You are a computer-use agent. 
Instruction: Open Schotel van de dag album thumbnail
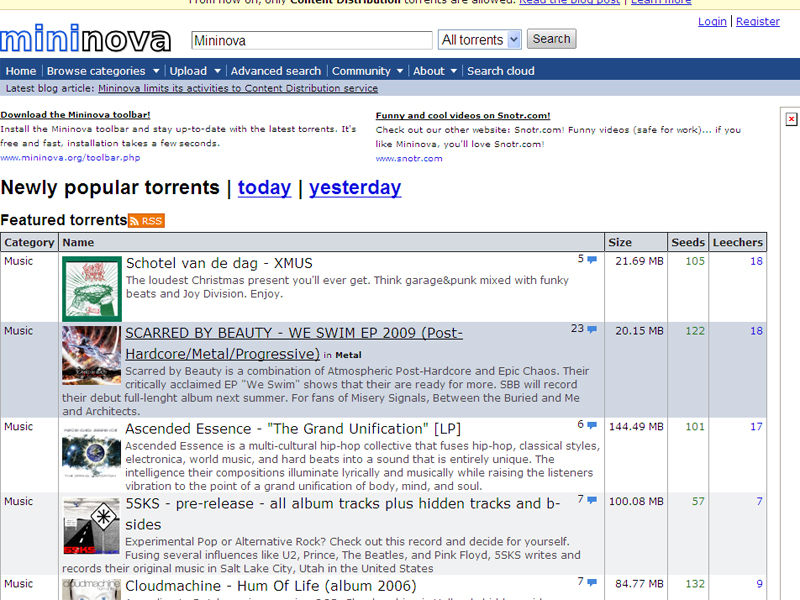[92, 288]
